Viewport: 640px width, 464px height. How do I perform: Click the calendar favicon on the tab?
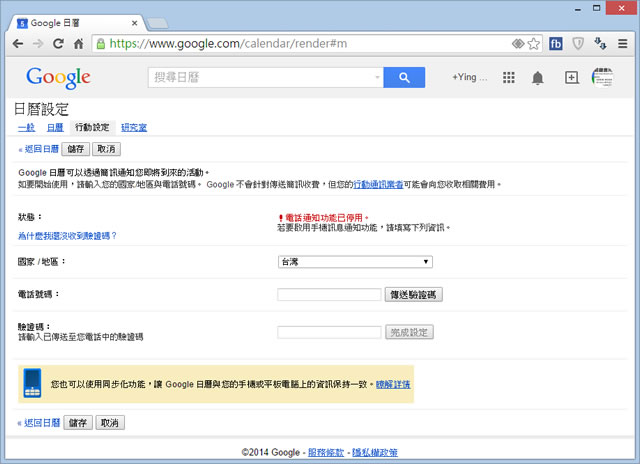coord(22,23)
